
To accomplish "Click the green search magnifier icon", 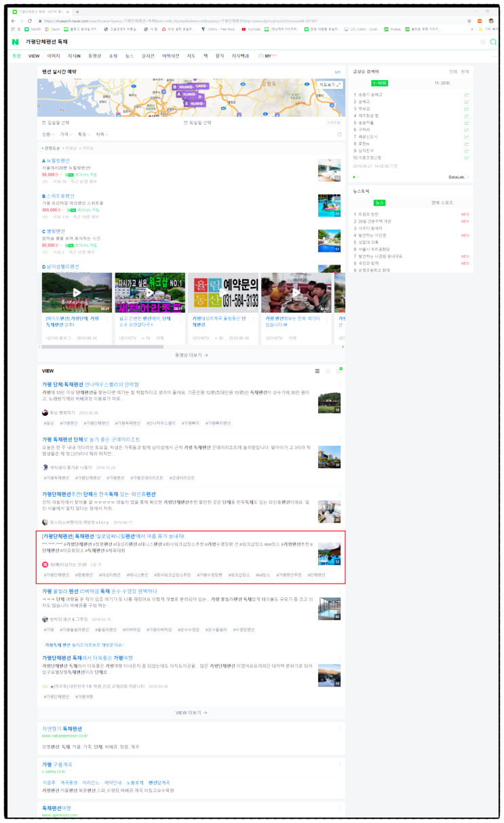I will pos(493,42).
